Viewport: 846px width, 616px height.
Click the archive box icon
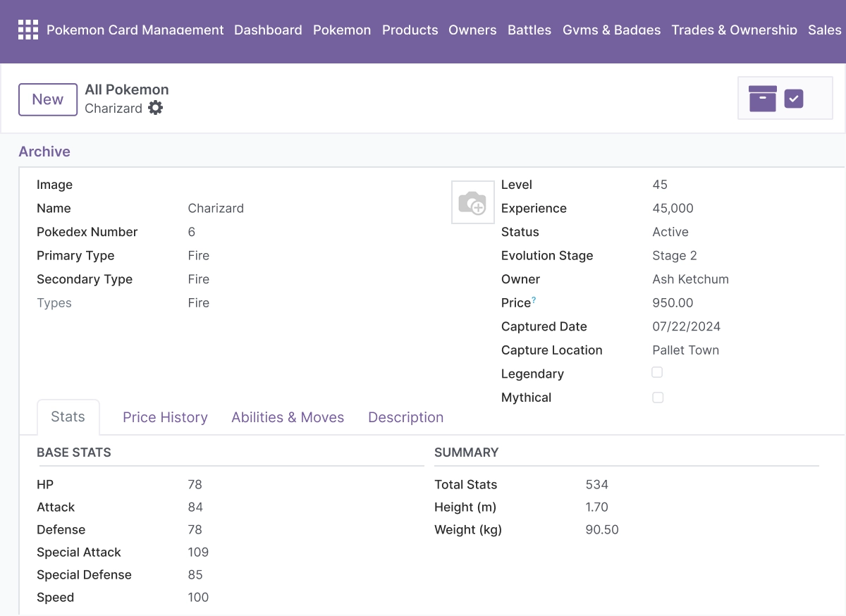tap(763, 99)
